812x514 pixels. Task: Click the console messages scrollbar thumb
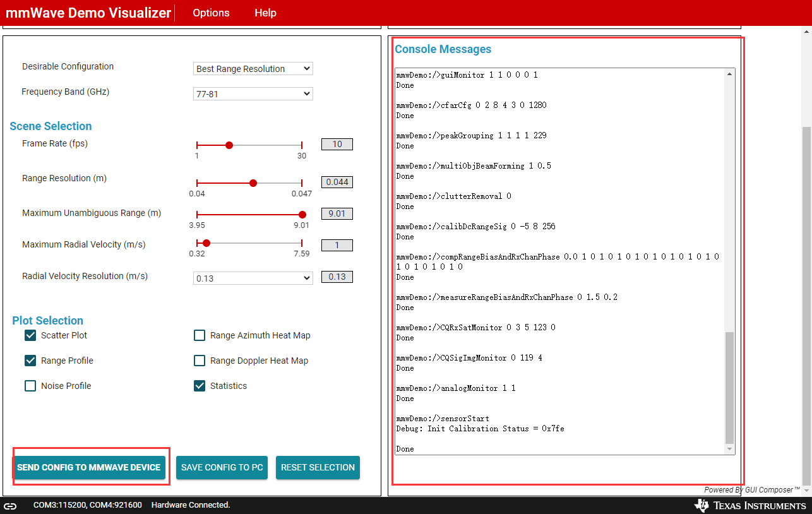[x=730, y=388]
